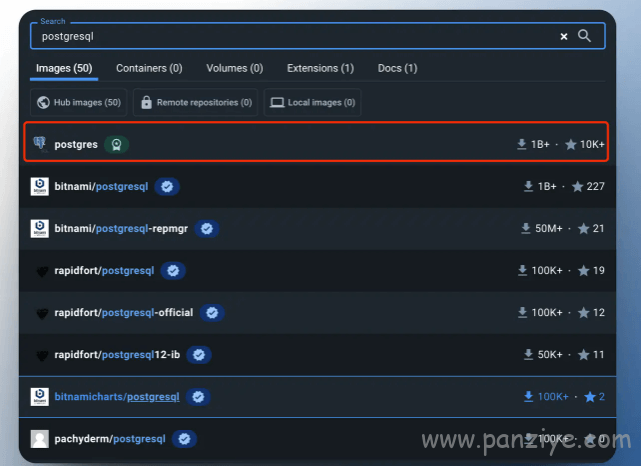Screen dimensions: 641x466
Task: Click the download icon in bitnami/postgresql row
Action: pos(528,186)
